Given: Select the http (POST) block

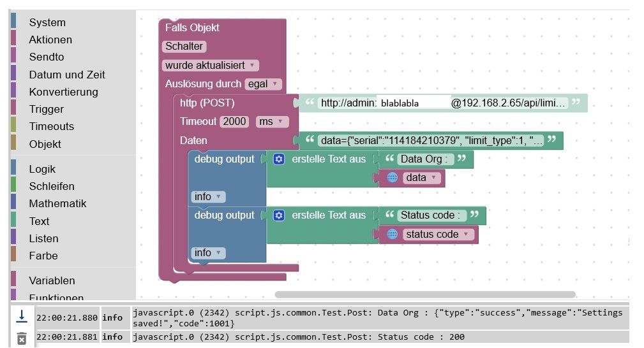Looking at the screenshot, I should 207,103.
